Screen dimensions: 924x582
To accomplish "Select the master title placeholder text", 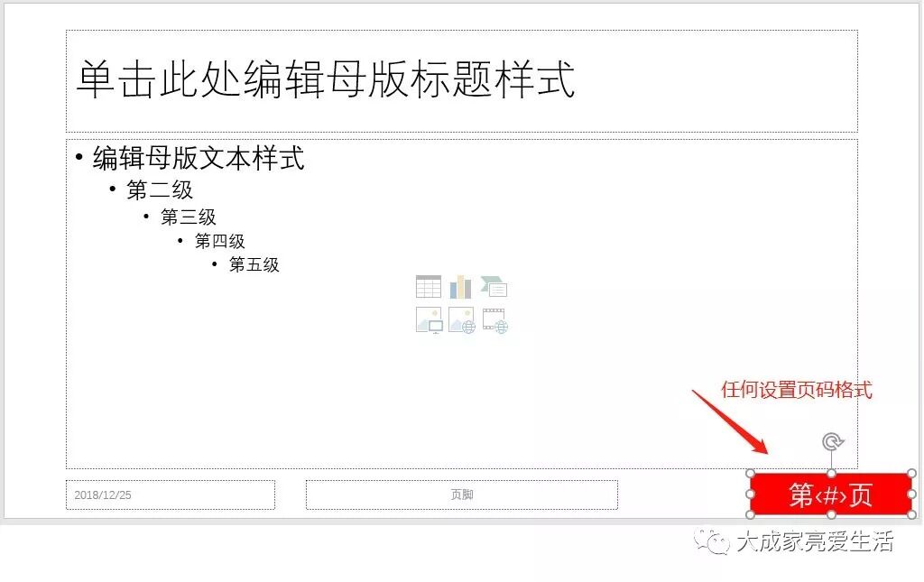I will 325,79.
